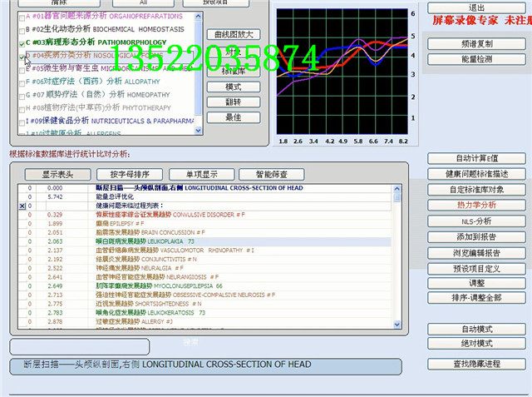Image resolution: width=532 pixels, height=397 pixels.
Task: Tick the checkbox for #01 Organopreparations
Action: [21, 17]
